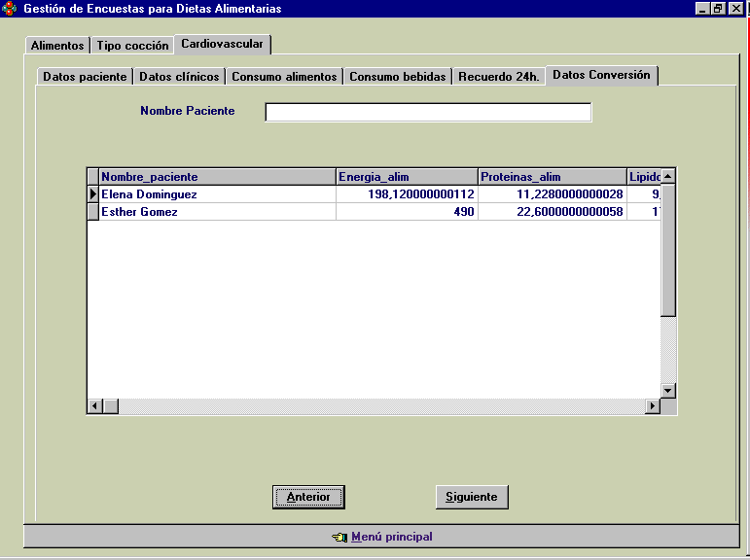Click the application icon in title bar
The height and width of the screenshot is (560, 750).
click(x=10, y=9)
